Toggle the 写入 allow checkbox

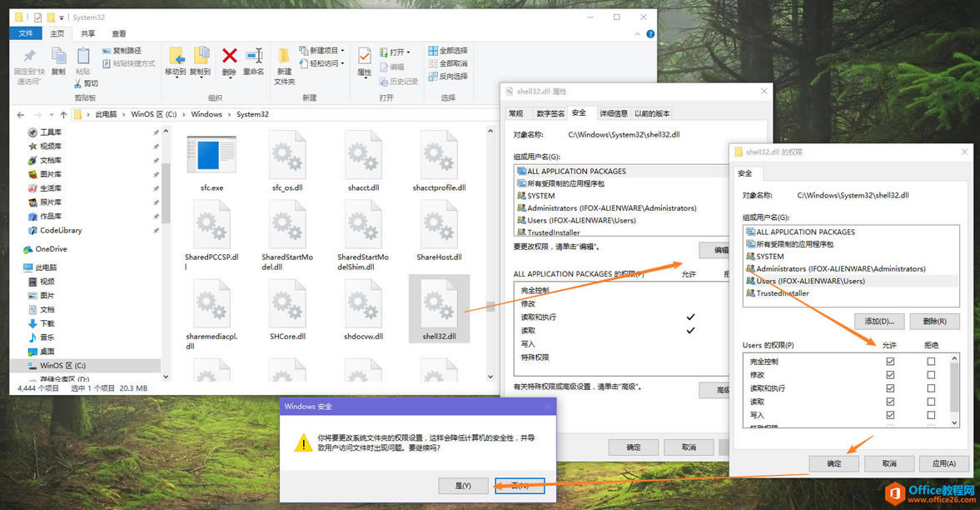(890, 414)
